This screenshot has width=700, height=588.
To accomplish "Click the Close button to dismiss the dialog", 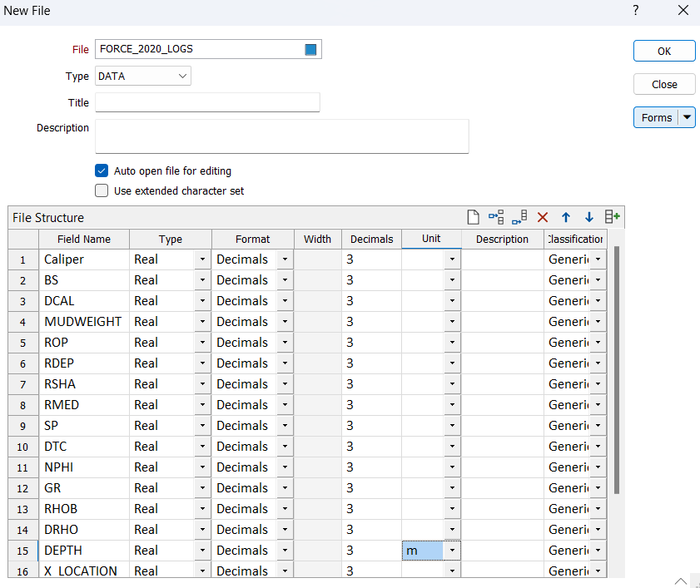I will pos(663,84).
